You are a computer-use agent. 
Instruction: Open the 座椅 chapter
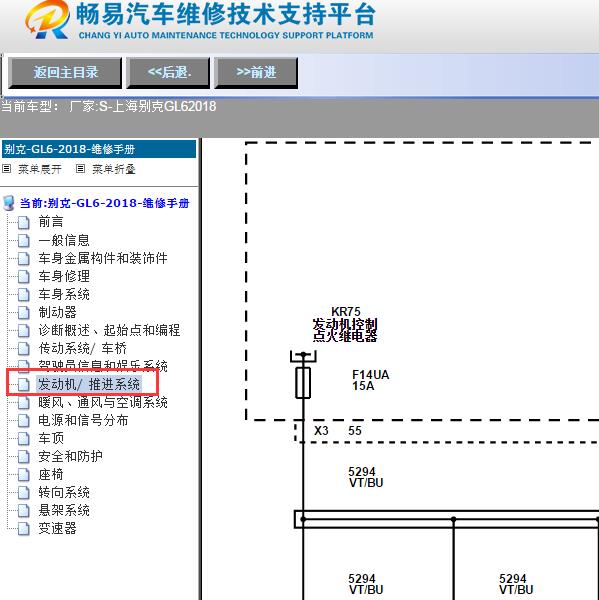click(x=51, y=474)
